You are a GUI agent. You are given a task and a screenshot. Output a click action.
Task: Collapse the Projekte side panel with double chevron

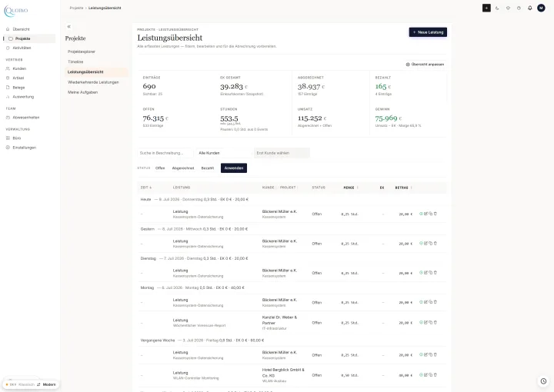[69, 26]
